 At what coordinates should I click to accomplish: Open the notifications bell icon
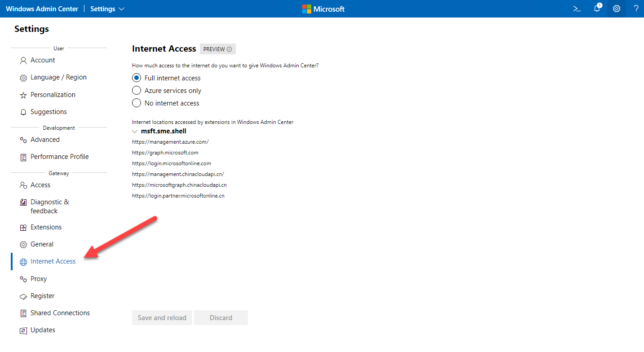597,8
